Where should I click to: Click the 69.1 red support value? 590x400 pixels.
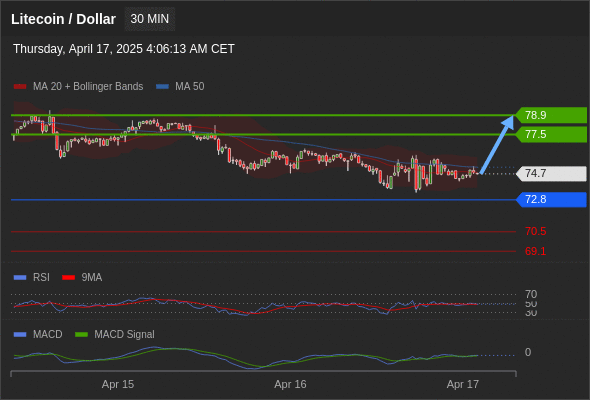[535, 251]
